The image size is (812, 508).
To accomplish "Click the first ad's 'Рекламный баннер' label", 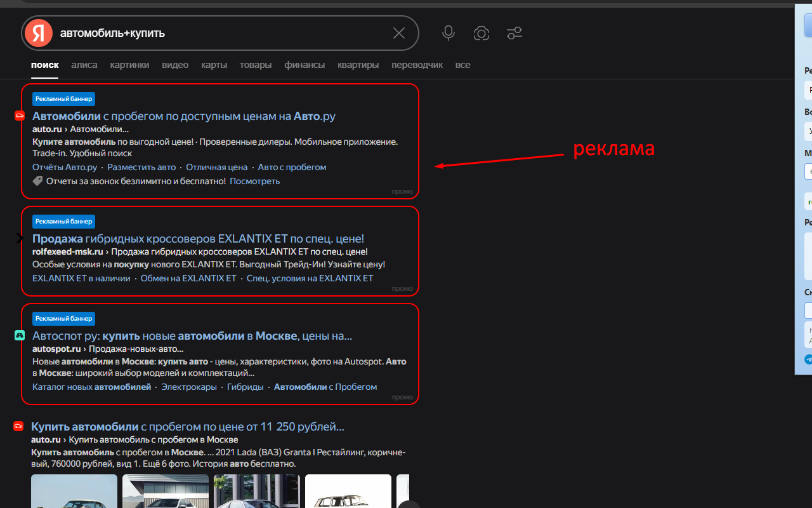I will 63,98.
